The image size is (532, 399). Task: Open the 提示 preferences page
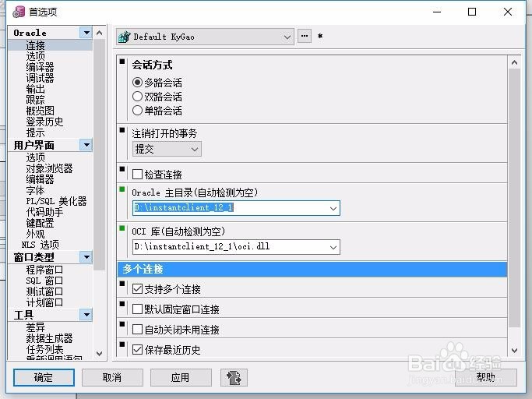(35, 132)
